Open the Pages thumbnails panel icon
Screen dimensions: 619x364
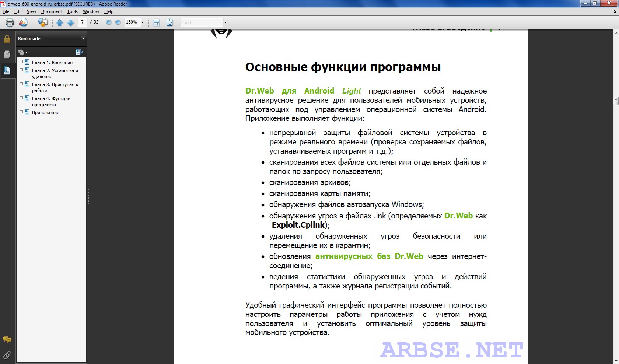7,55
